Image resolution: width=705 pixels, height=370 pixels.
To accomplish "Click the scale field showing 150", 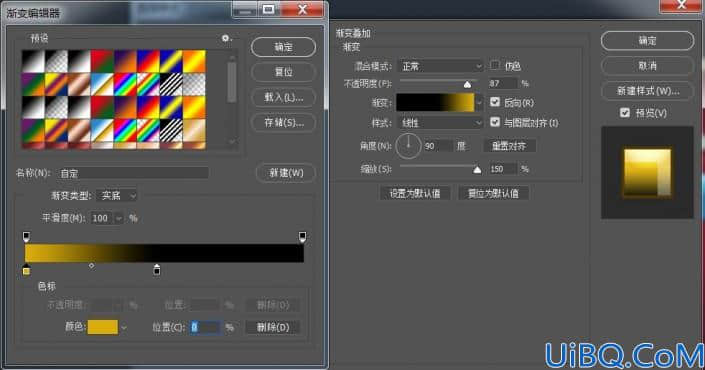I will pos(502,169).
